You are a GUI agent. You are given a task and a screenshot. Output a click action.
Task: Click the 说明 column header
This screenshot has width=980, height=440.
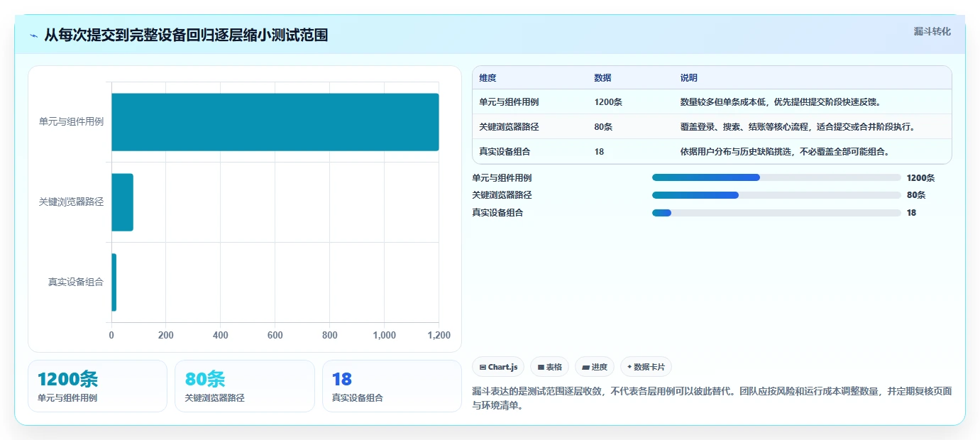click(x=689, y=78)
